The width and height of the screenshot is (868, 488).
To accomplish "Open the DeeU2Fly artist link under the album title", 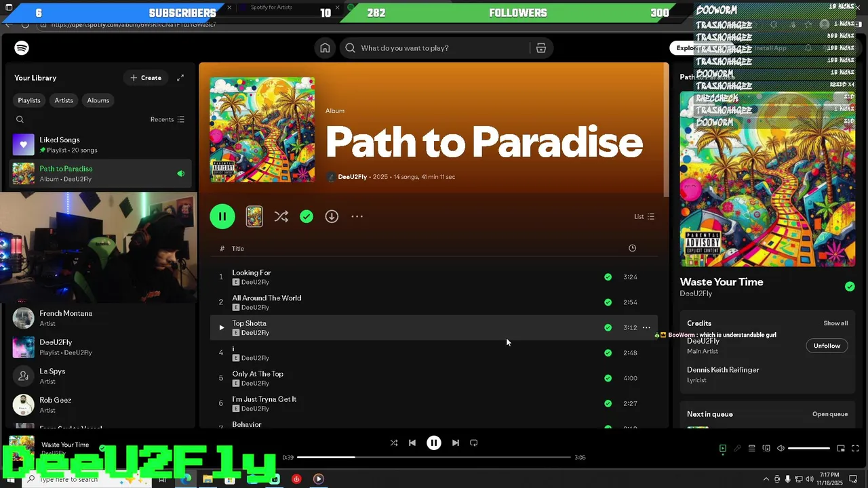I will [x=352, y=177].
